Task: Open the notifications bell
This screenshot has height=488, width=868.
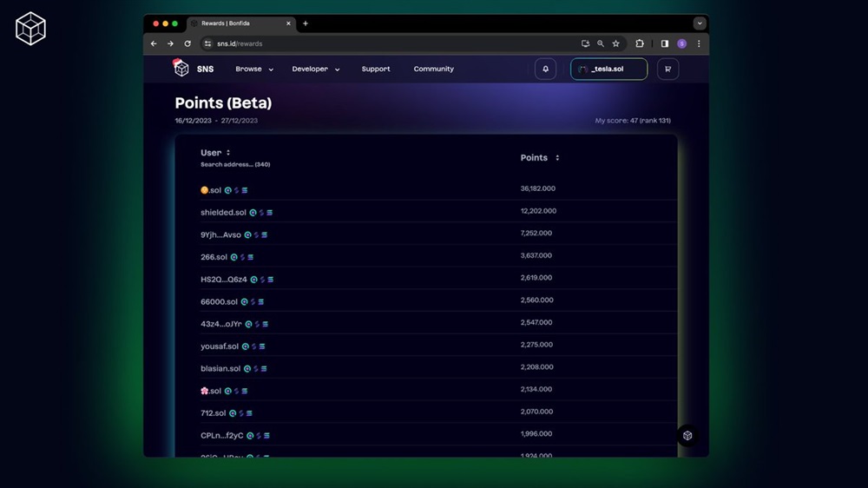Action: coord(545,69)
